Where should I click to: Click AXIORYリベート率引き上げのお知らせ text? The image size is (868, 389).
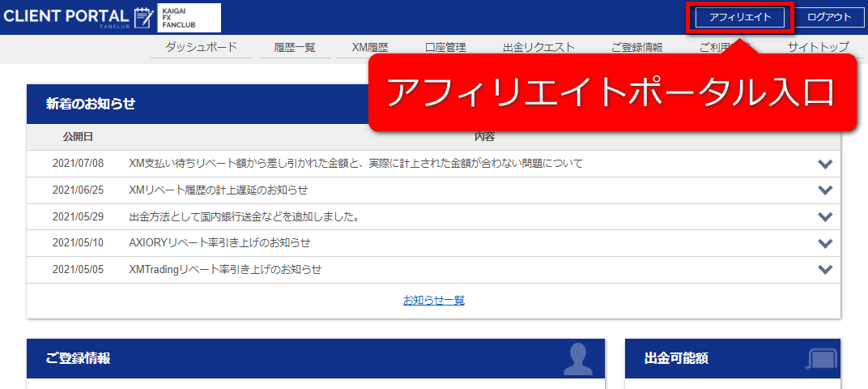[219, 243]
